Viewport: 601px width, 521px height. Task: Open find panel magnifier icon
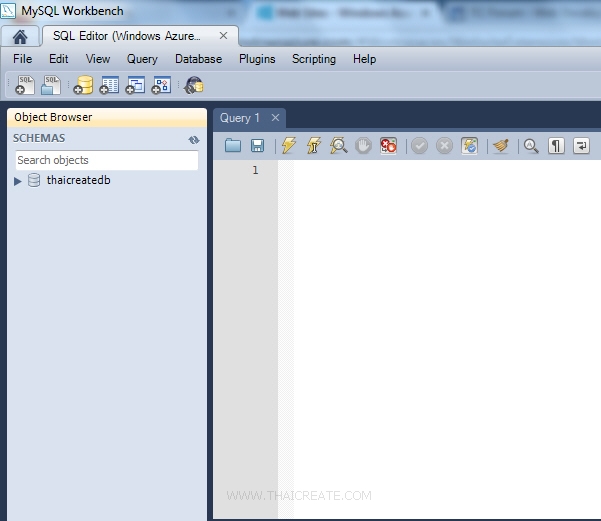(531, 146)
